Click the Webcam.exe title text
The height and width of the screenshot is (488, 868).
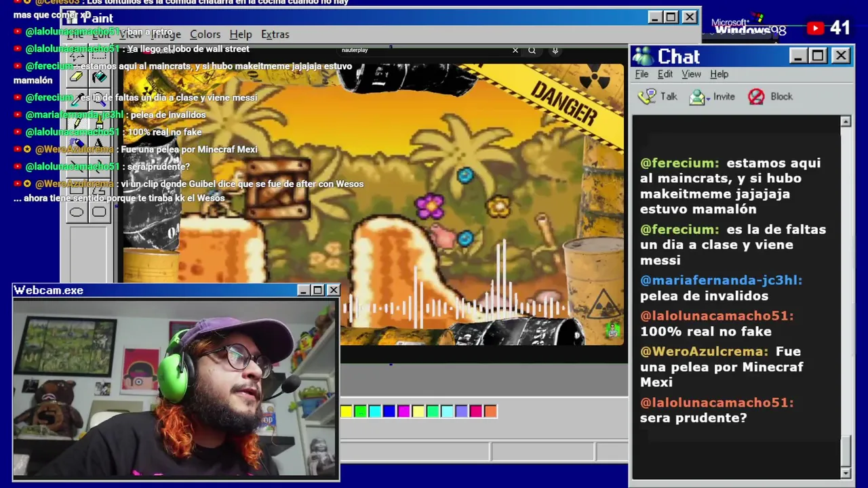[x=48, y=290]
